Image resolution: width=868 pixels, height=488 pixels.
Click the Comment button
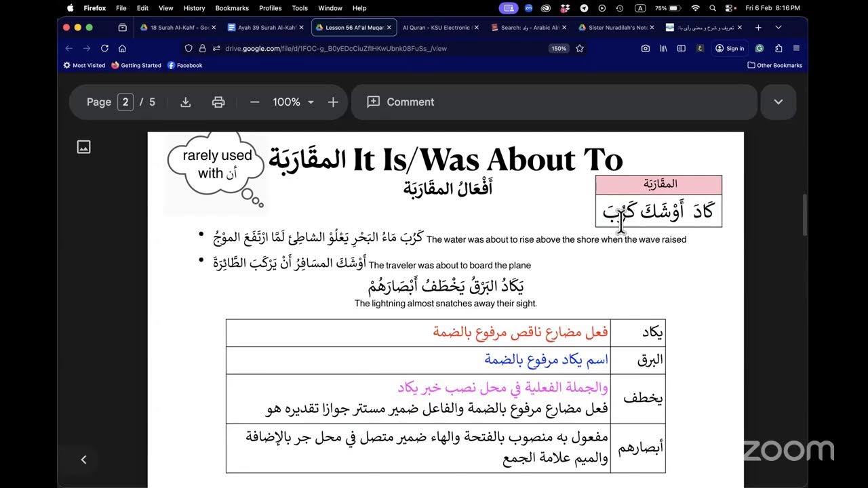coord(401,102)
